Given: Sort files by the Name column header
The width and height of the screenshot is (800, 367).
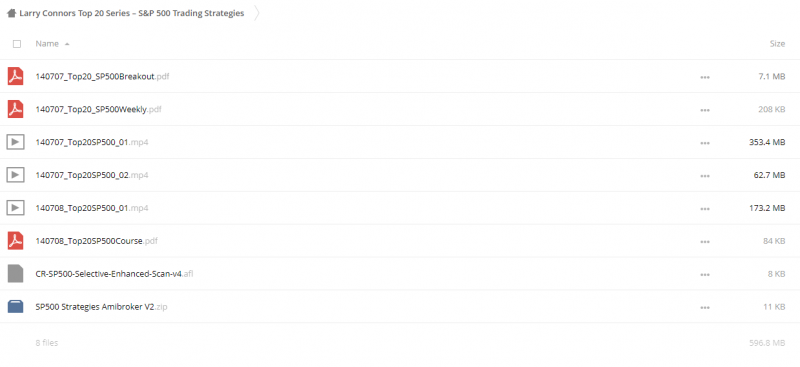Looking at the screenshot, I should pyautogui.click(x=47, y=44).
